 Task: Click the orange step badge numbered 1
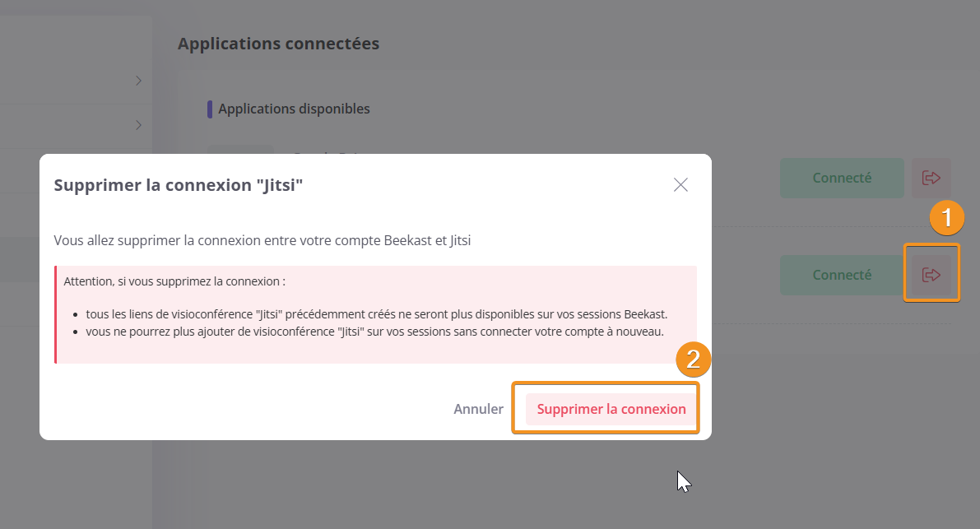click(x=946, y=218)
